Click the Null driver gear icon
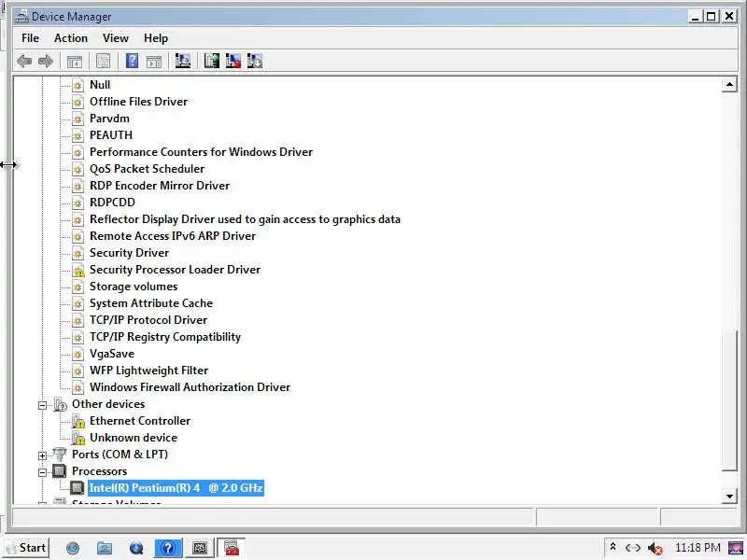The width and height of the screenshot is (747, 560). [78, 85]
